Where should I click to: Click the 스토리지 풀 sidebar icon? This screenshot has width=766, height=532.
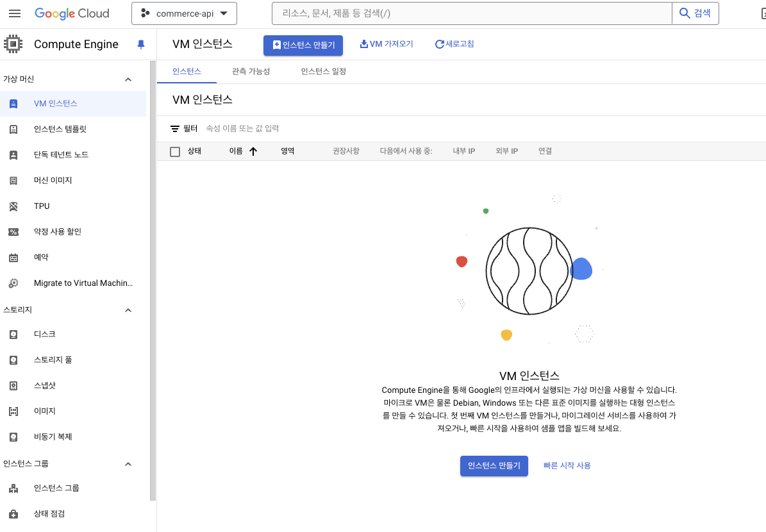click(x=13, y=360)
